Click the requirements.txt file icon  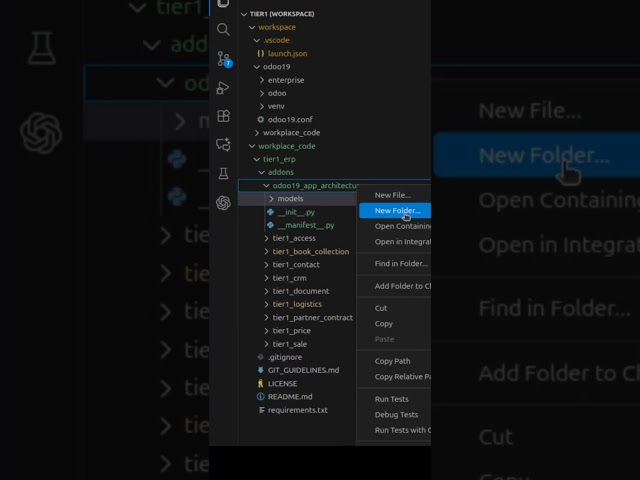pyautogui.click(x=261, y=410)
